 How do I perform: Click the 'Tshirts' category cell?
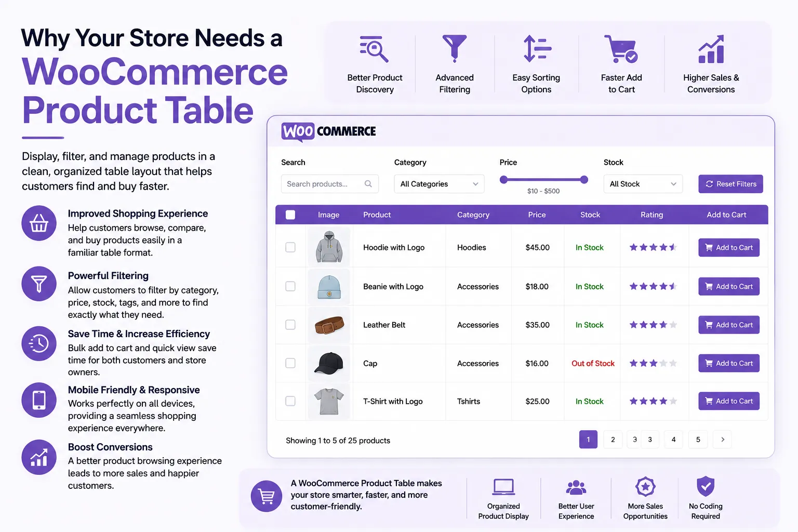(x=469, y=401)
